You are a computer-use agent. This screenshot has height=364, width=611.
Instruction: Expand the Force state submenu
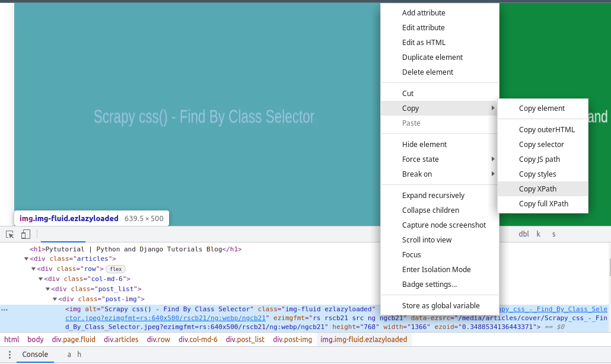[x=421, y=159]
